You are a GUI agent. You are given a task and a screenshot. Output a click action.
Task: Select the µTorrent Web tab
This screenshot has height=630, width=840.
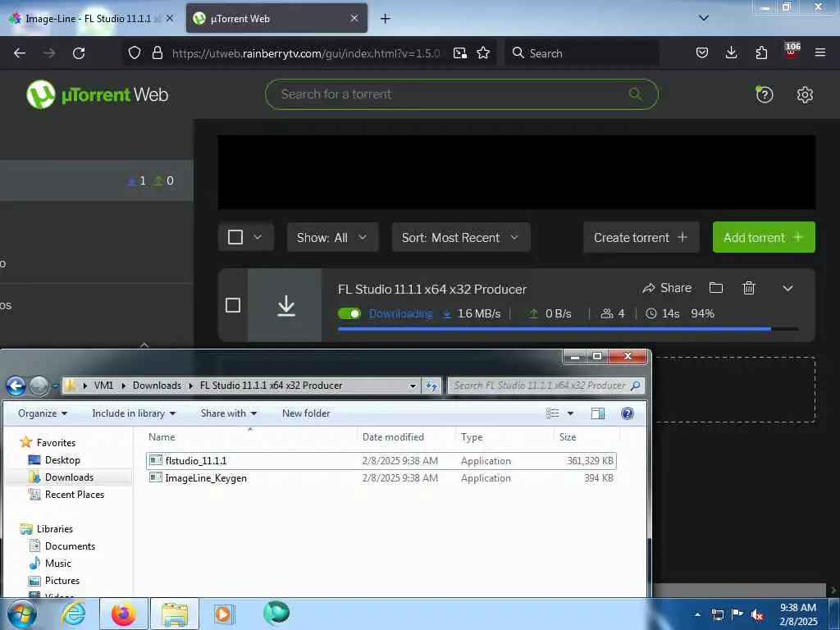click(x=277, y=18)
